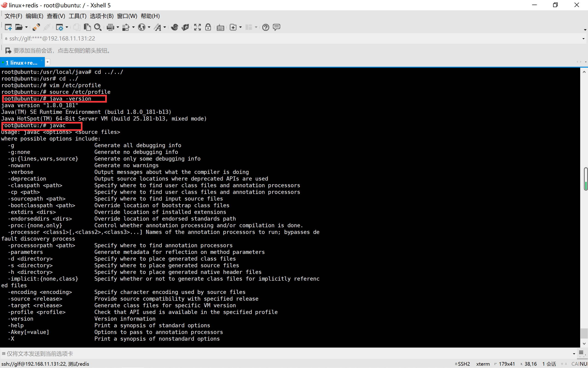Expand the Font dropdown arrow
This screenshot has height=368, width=588.
[165, 27]
